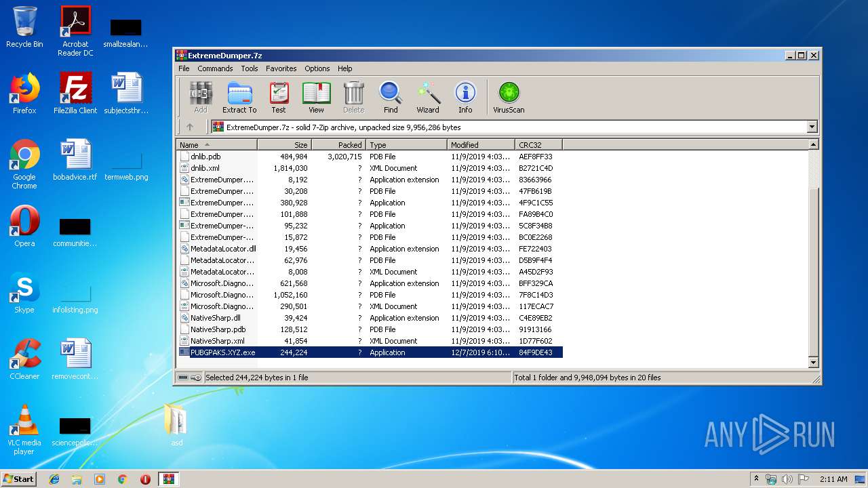The height and width of the screenshot is (488, 868).
Task: Click the Add toolbar icon
Action: pyautogui.click(x=200, y=98)
